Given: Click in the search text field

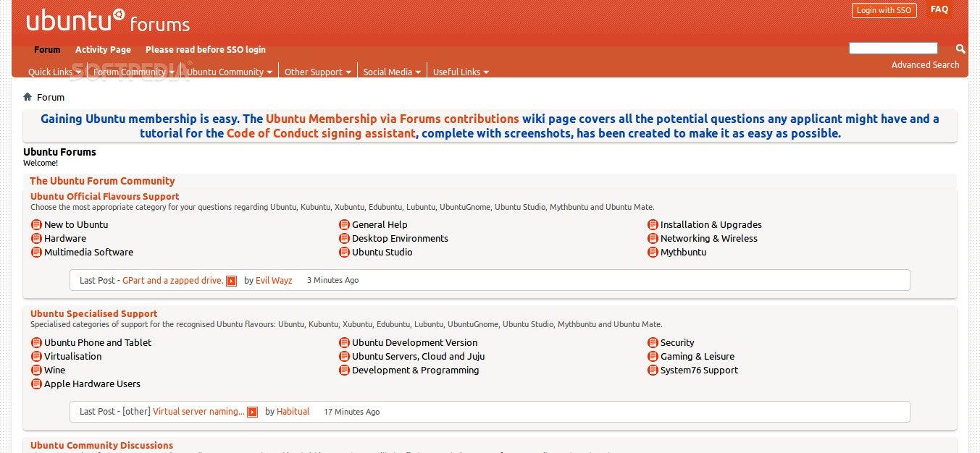Looking at the screenshot, I should [893, 48].
